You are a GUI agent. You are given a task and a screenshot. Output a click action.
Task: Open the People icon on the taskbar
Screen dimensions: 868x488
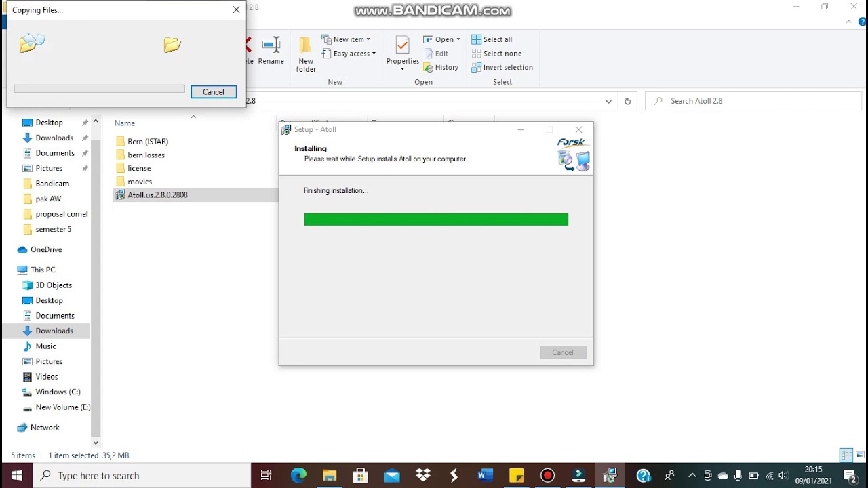tap(670, 475)
